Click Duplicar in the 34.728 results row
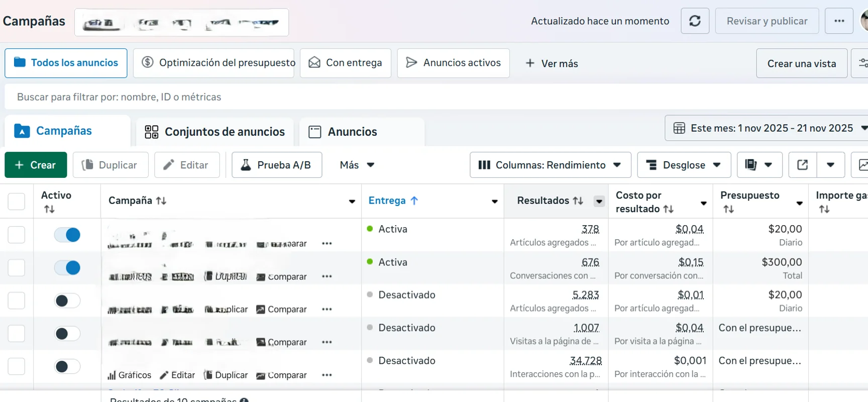868x402 pixels. (x=226, y=375)
